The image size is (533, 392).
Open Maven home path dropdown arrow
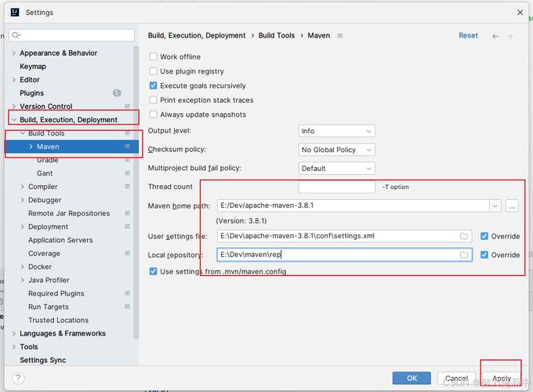pos(495,205)
